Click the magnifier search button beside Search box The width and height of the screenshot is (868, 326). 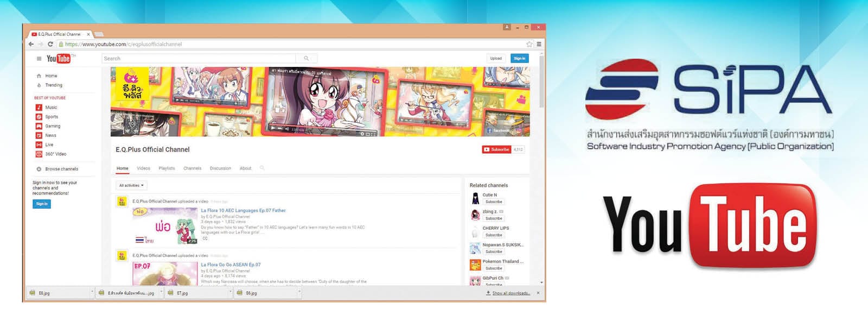[306, 58]
